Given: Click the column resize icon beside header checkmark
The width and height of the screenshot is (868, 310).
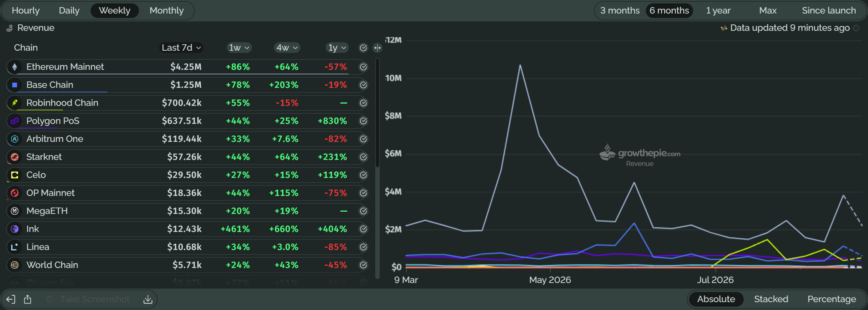Looking at the screenshot, I should [377, 48].
